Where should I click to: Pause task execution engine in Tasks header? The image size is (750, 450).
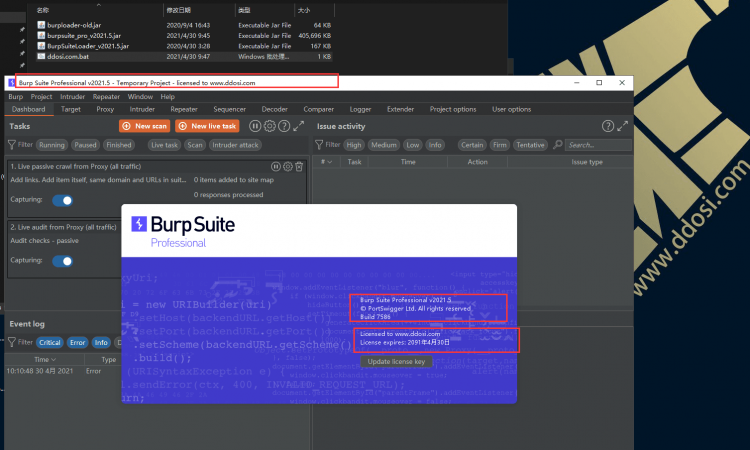[255, 126]
